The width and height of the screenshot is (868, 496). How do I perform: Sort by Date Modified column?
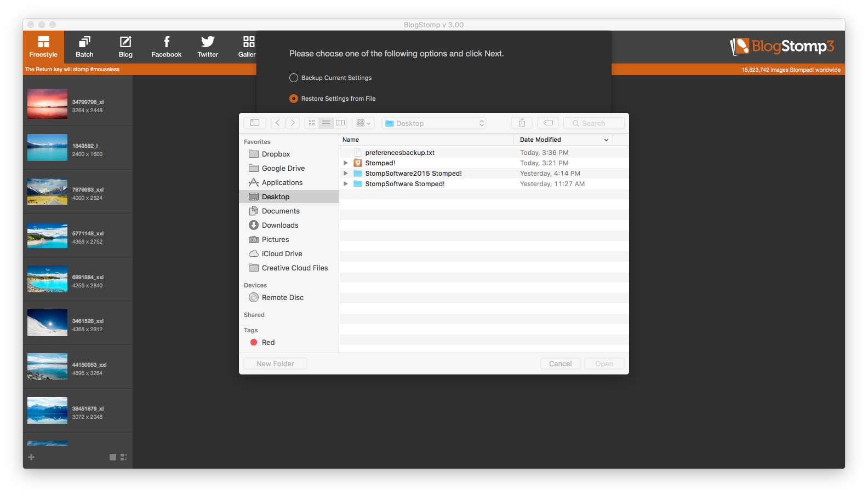pyautogui.click(x=563, y=140)
